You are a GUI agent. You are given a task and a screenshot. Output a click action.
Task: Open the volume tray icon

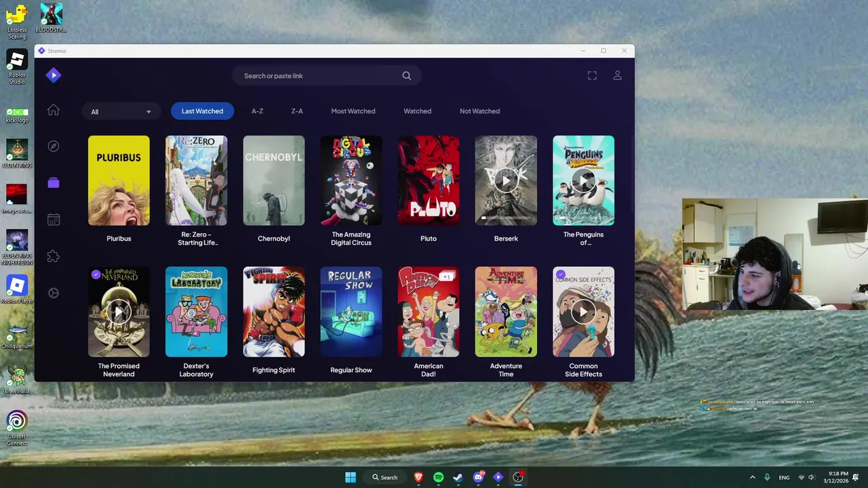coord(812,477)
